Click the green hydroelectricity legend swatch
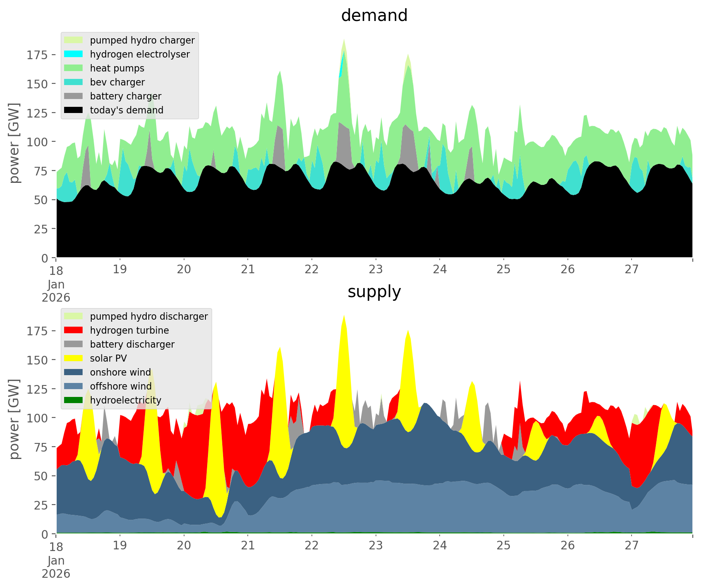 [74, 400]
